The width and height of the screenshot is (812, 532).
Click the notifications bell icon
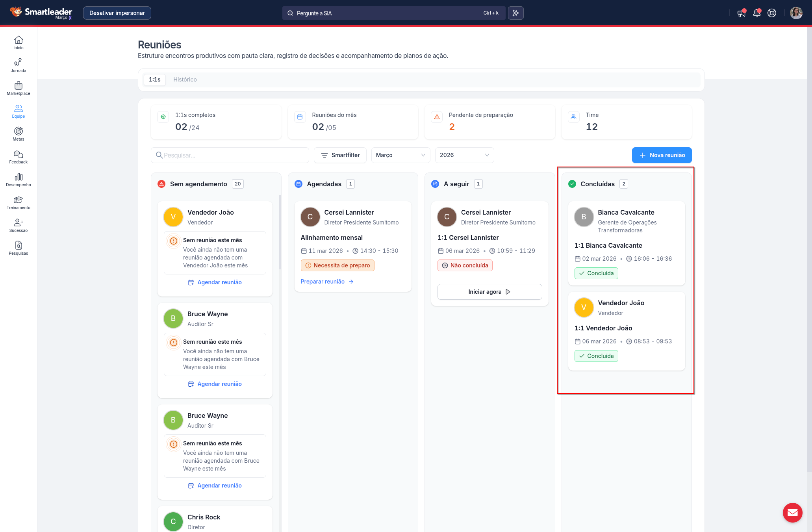point(756,13)
